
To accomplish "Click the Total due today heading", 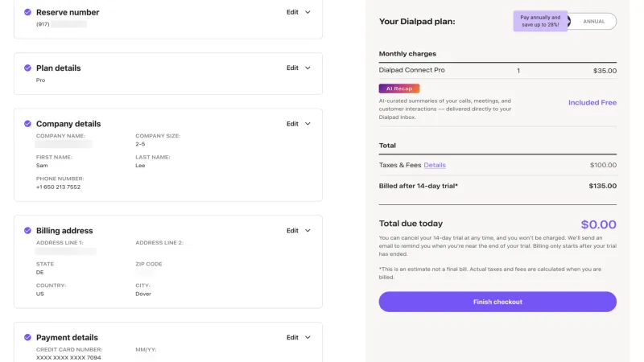I will [x=411, y=224].
